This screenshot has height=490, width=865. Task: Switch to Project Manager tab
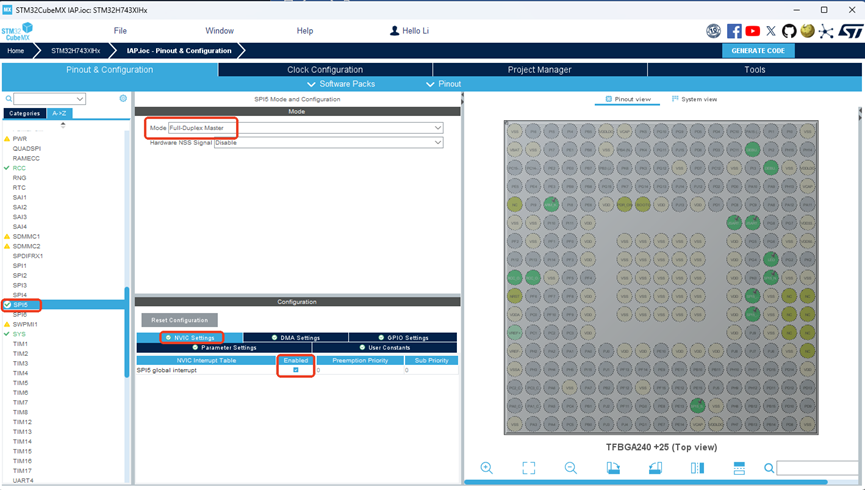click(x=540, y=70)
